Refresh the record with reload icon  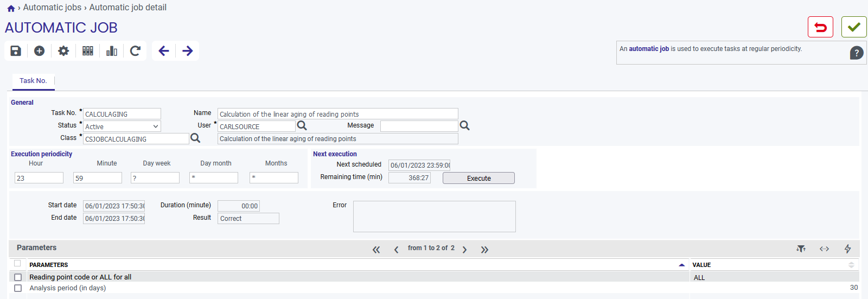pyautogui.click(x=136, y=51)
